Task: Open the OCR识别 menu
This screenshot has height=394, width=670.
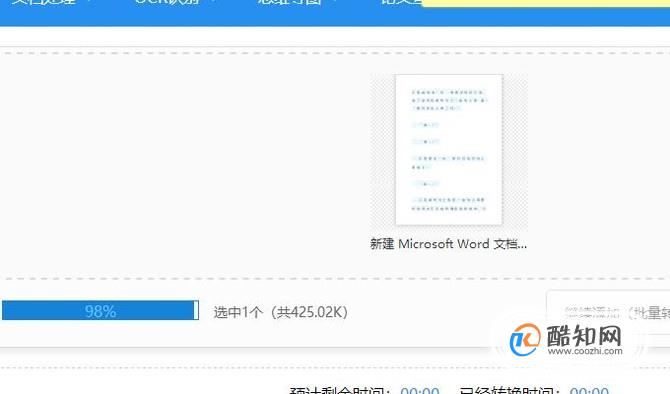Action: 168,2
